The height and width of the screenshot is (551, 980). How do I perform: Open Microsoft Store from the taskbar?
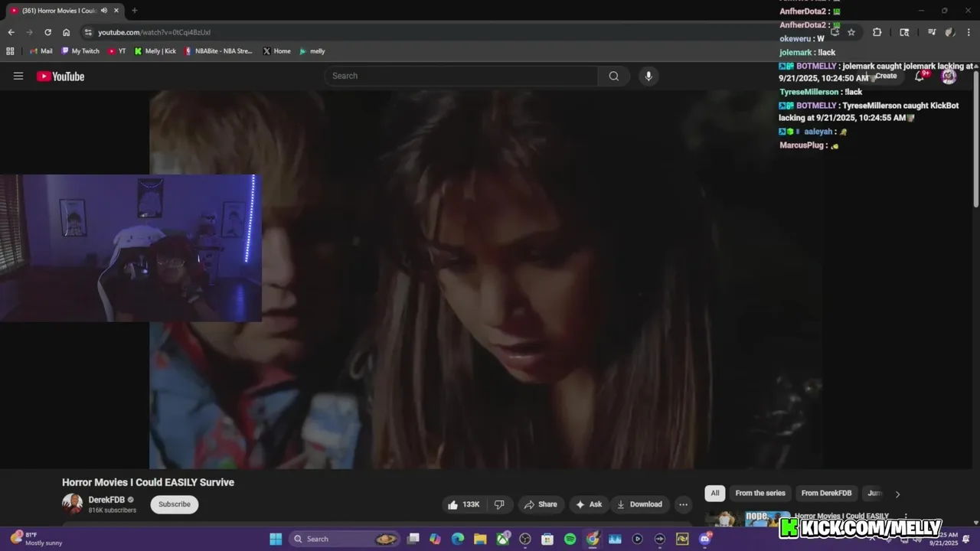(547, 539)
